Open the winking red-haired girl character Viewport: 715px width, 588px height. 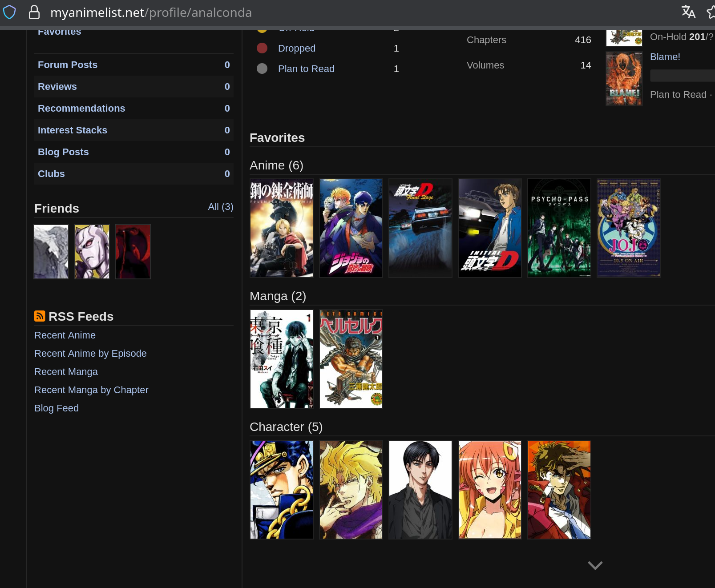click(x=490, y=490)
